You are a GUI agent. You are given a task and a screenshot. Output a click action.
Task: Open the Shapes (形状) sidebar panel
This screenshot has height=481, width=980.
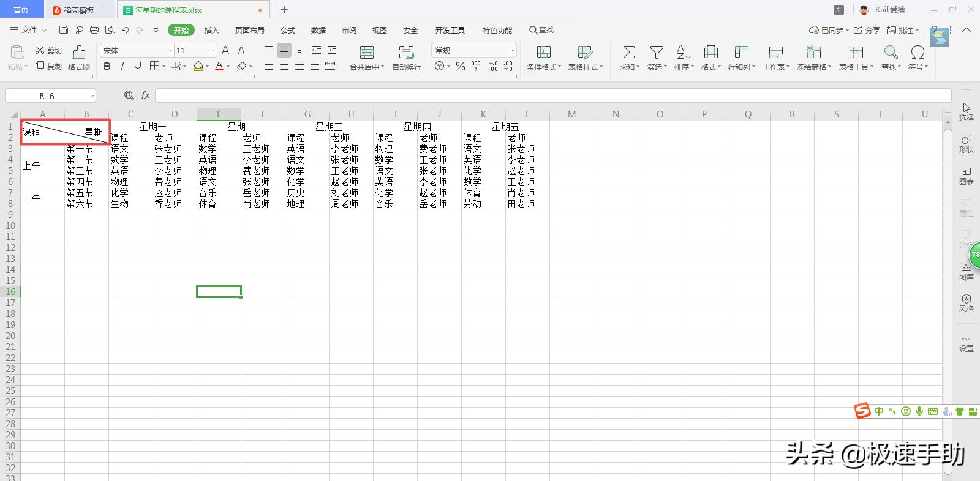click(967, 144)
